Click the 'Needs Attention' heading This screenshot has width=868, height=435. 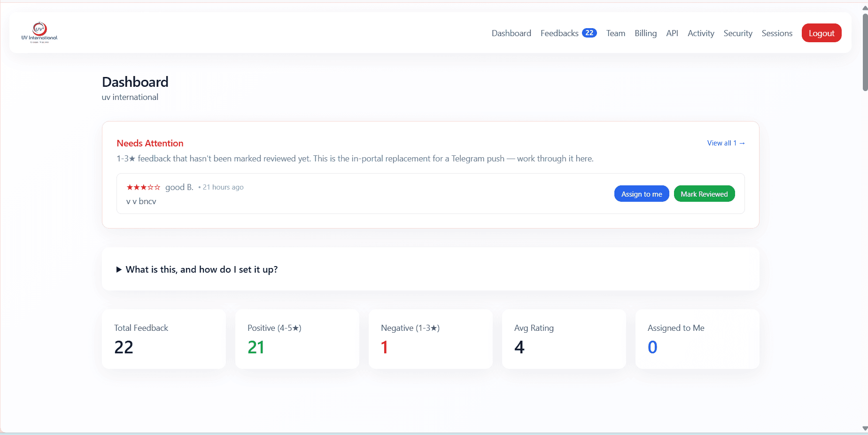pyautogui.click(x=150, y=143)
